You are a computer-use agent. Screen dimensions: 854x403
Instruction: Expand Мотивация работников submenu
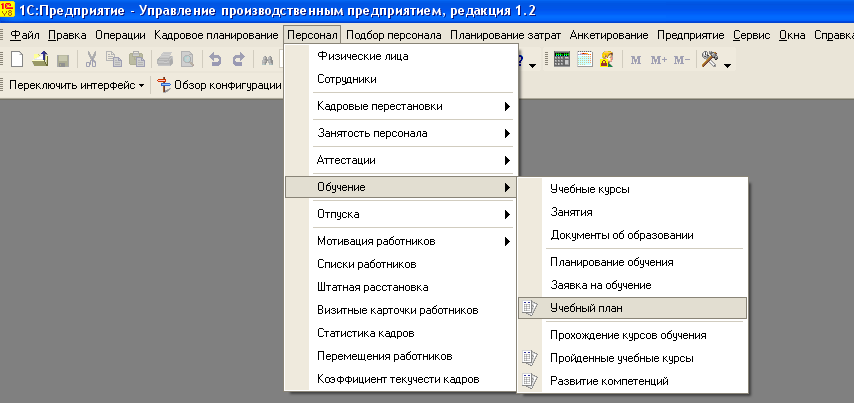(x=400, y=241)
